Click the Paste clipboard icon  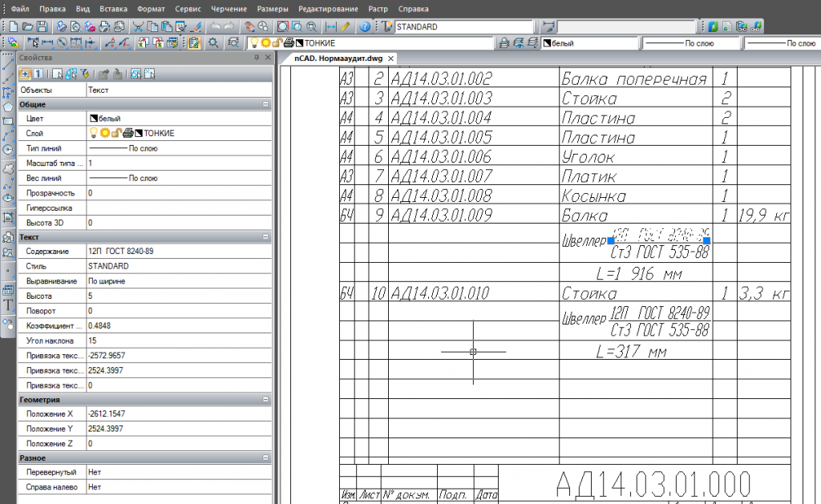coord(167,26)
